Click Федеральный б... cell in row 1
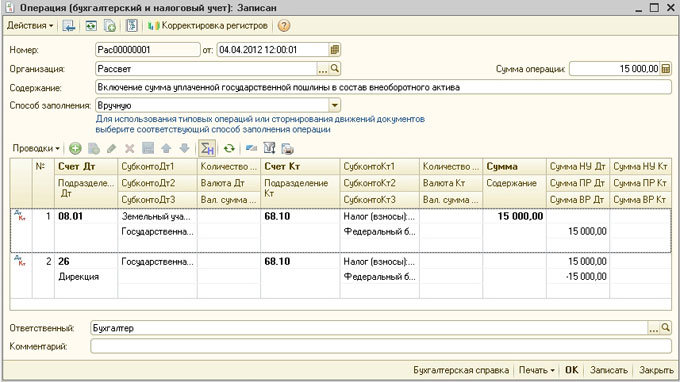680x382 pixels. click(379, 232)
